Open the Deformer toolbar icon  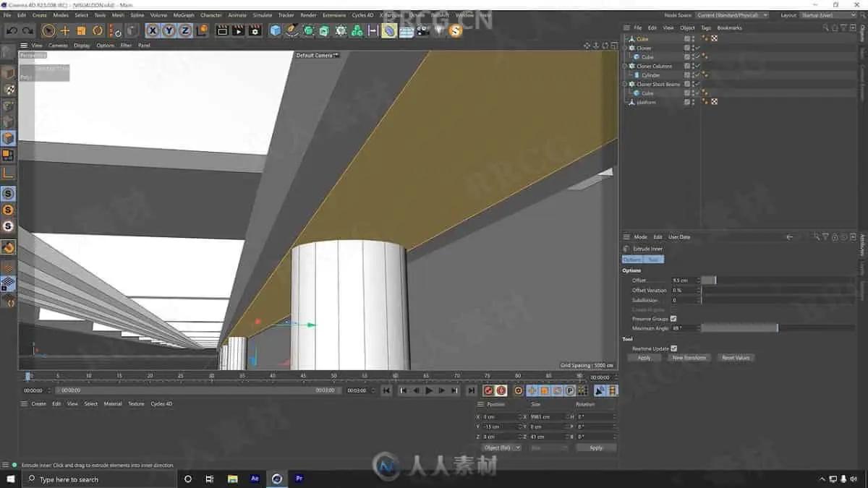point(389,30)
